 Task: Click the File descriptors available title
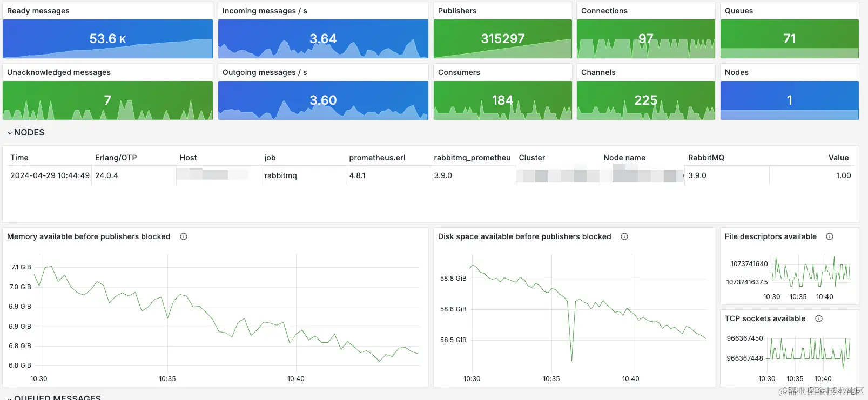pyautogui.click(x=770, y=236)
